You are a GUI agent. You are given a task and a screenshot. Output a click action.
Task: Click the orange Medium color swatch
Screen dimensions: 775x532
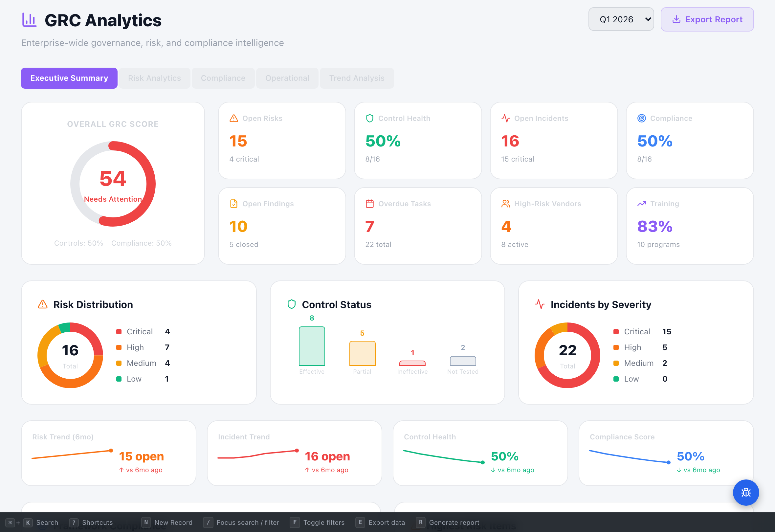click(119, 363)
